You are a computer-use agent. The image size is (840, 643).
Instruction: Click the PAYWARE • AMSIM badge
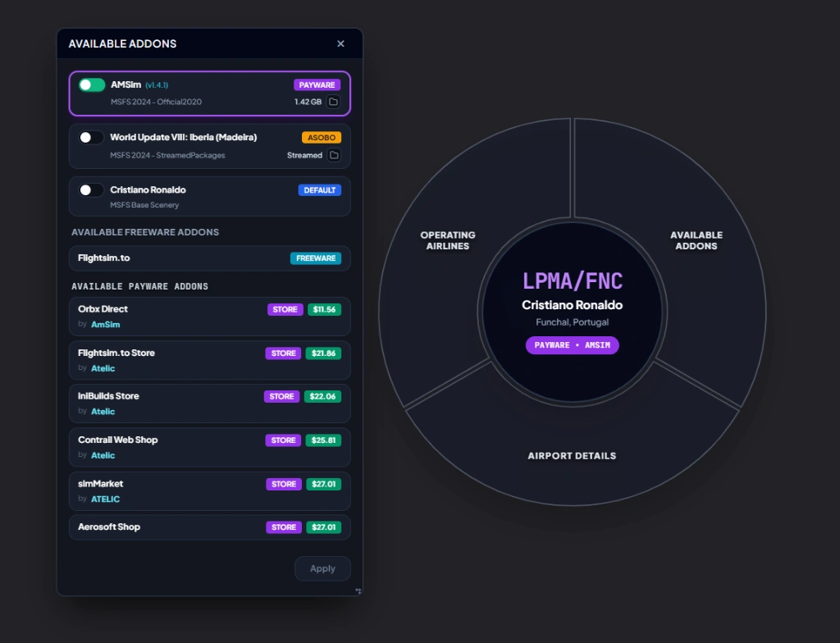tap(572, 345)
